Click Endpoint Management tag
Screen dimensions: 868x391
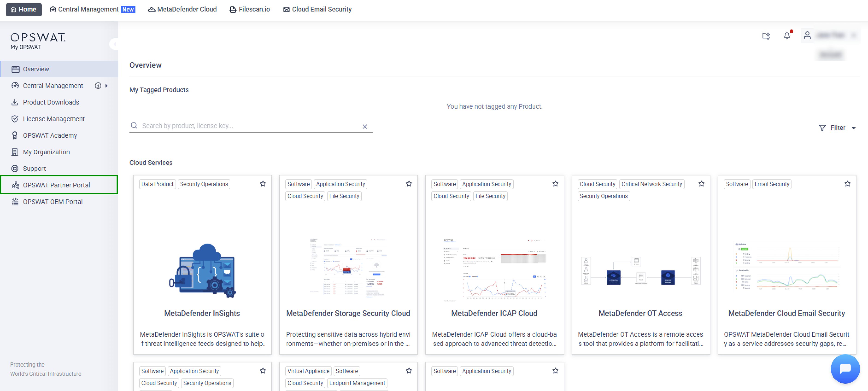(x=357, y=383)
